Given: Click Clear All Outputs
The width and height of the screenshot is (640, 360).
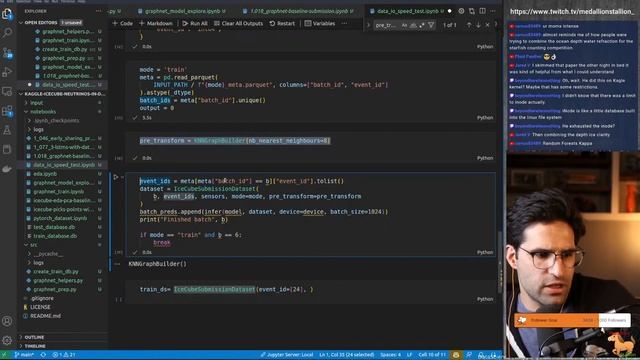Looking at the screenshot, I should coord(238,23).
